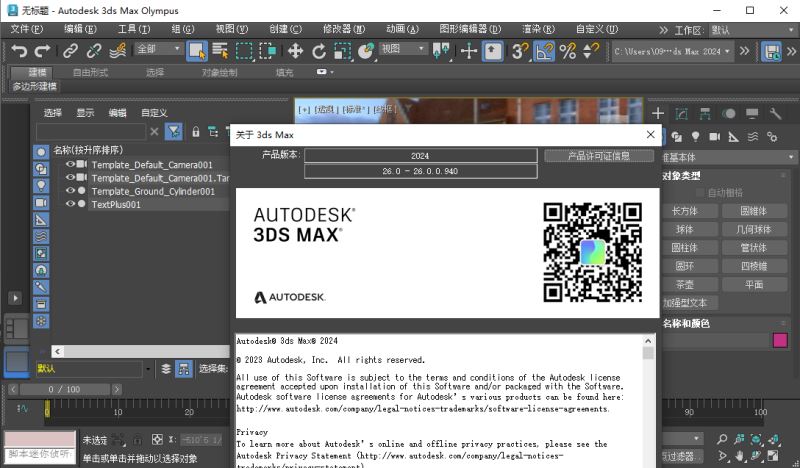Click the Scene Explorer lock icon

(196, 132)
